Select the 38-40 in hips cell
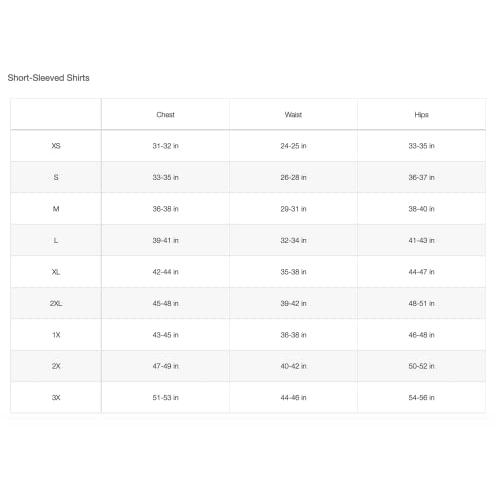The image size is (496, 496). [421, 209]
